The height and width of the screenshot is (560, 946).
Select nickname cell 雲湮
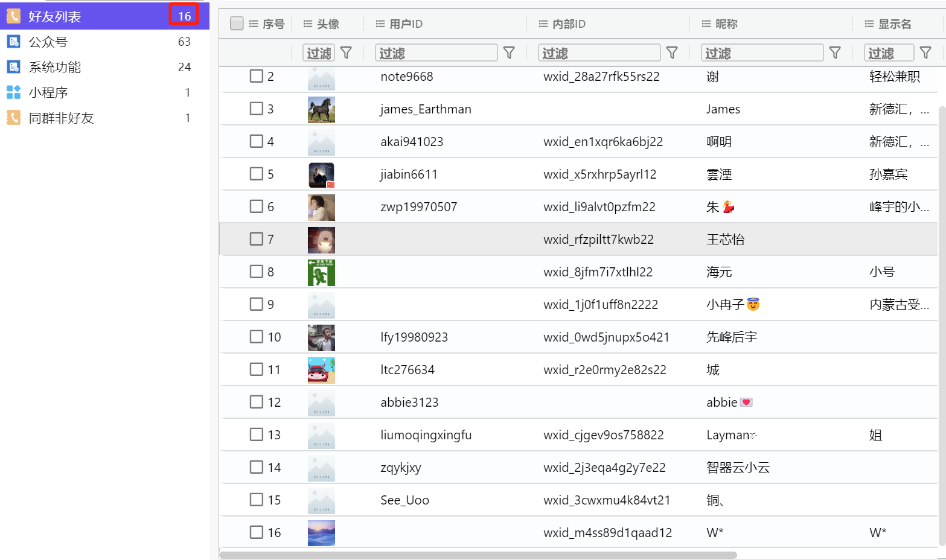719,174
